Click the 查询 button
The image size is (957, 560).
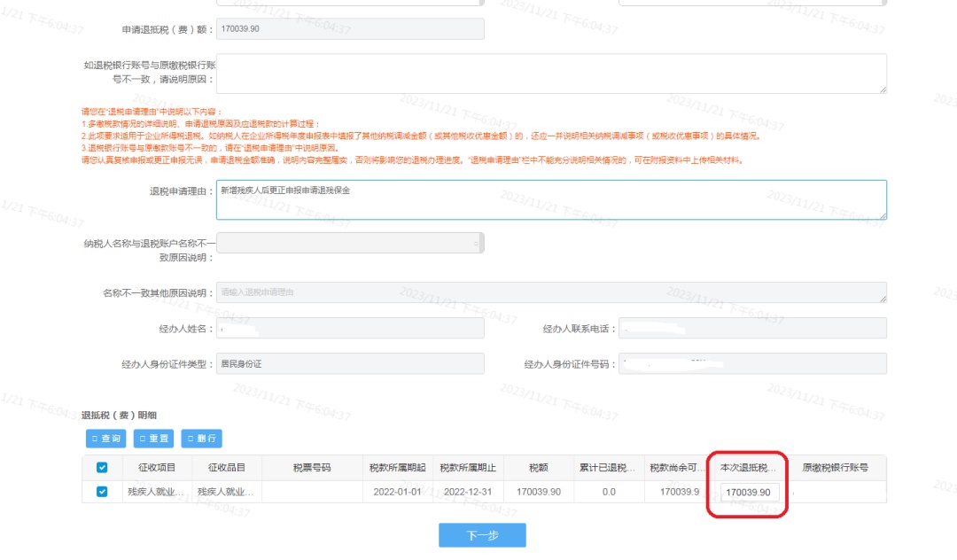coord(106,439)
